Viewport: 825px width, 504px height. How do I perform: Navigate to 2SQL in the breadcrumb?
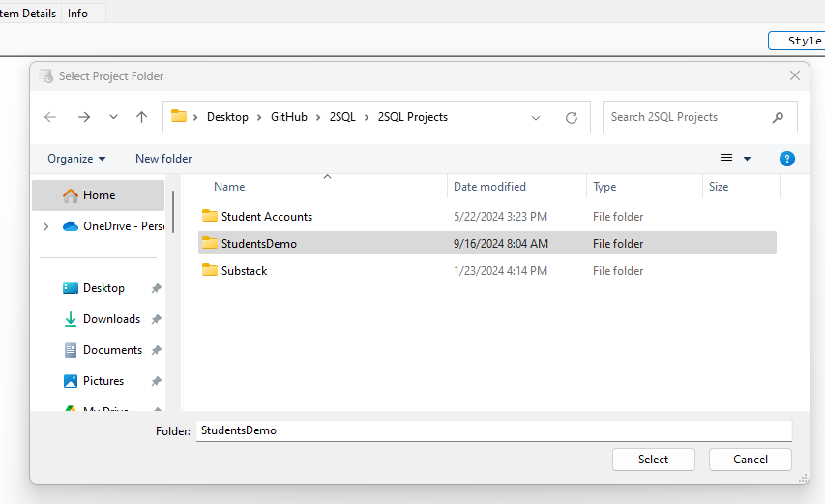(x=342, y=117)
